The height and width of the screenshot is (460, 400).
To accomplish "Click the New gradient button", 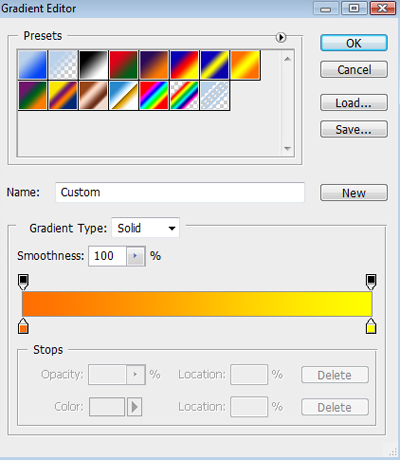I will point(354,193).
